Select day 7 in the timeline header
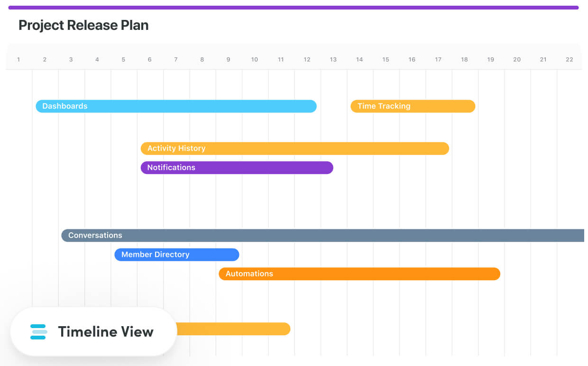The width and height of the screenshot is (588, 366). point(176,60)
